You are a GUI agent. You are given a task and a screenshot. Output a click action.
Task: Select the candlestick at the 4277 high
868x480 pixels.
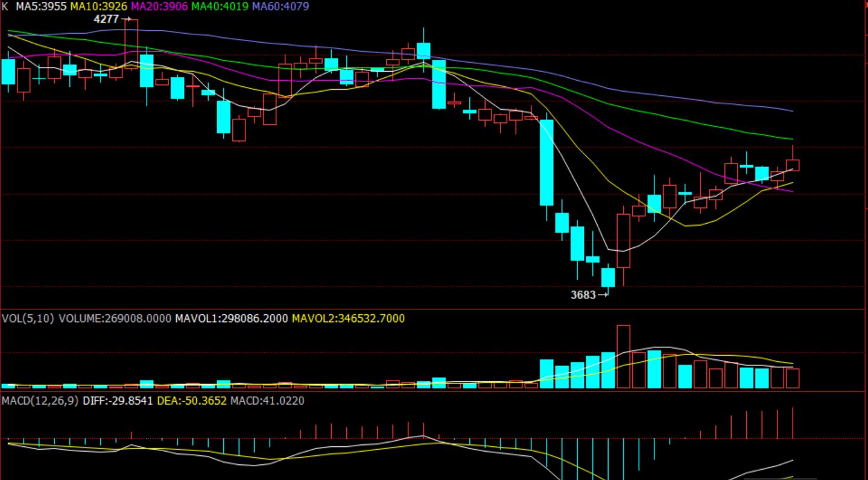[x=131, y=44]
